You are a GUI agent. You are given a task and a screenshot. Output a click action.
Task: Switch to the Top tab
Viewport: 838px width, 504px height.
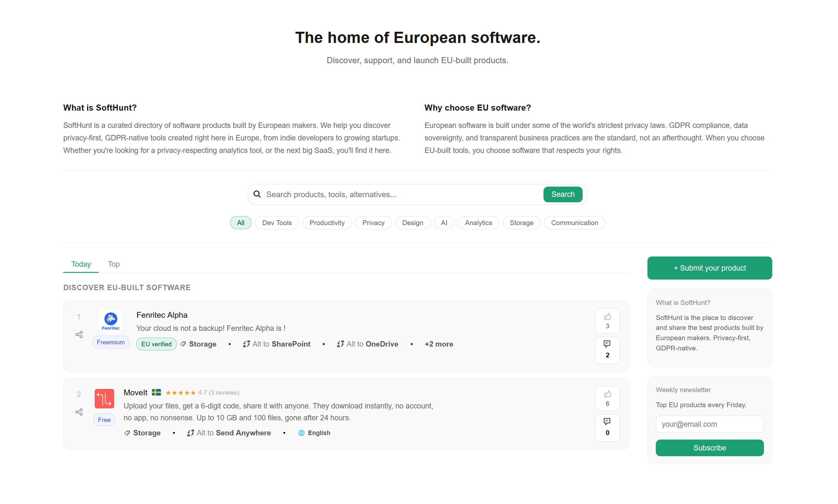(114, 264)
